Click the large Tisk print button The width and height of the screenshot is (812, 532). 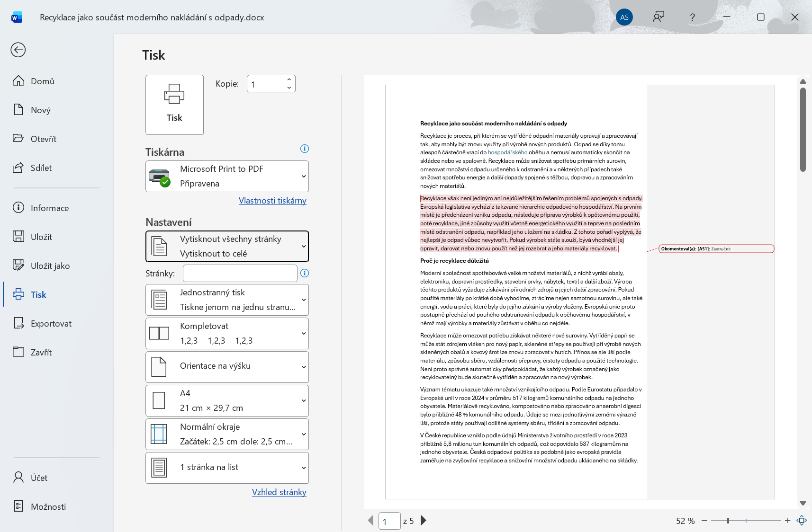(174, 105)
